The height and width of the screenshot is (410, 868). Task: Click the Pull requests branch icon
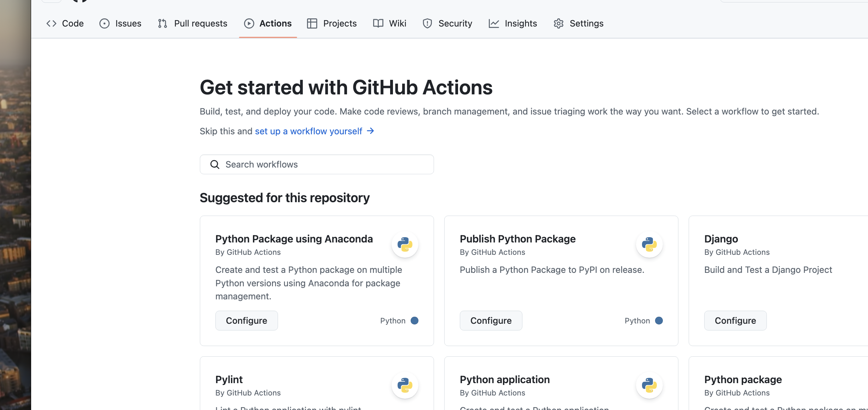[163, 24]
